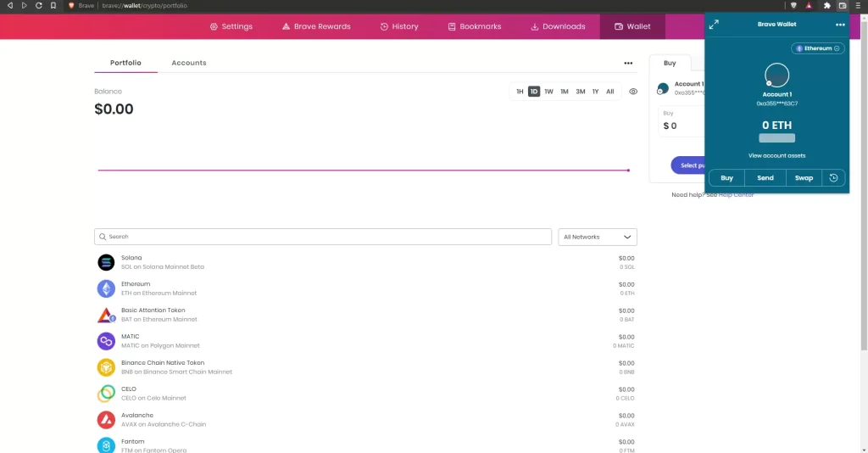This screenshot has width=868, height=453.
Task: Open the Help Center link
Action: tap(736, 195)
